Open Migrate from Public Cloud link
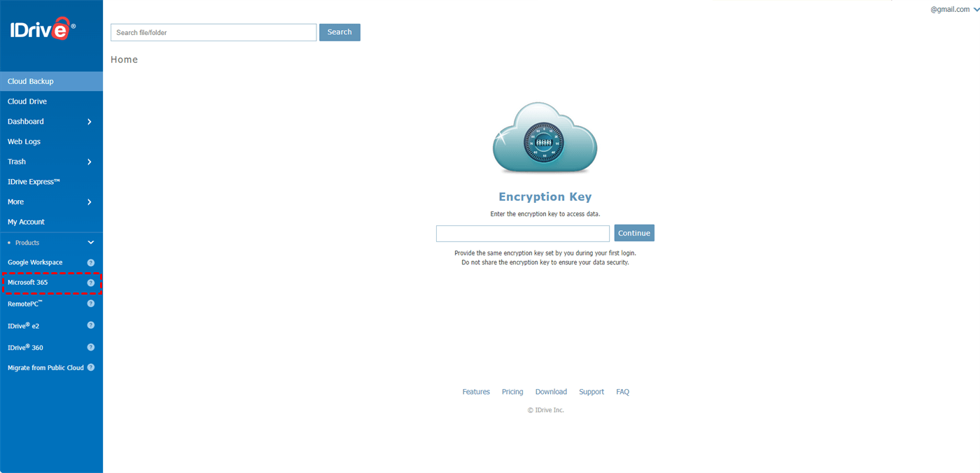980x473 pixels. tap(45, 367)
